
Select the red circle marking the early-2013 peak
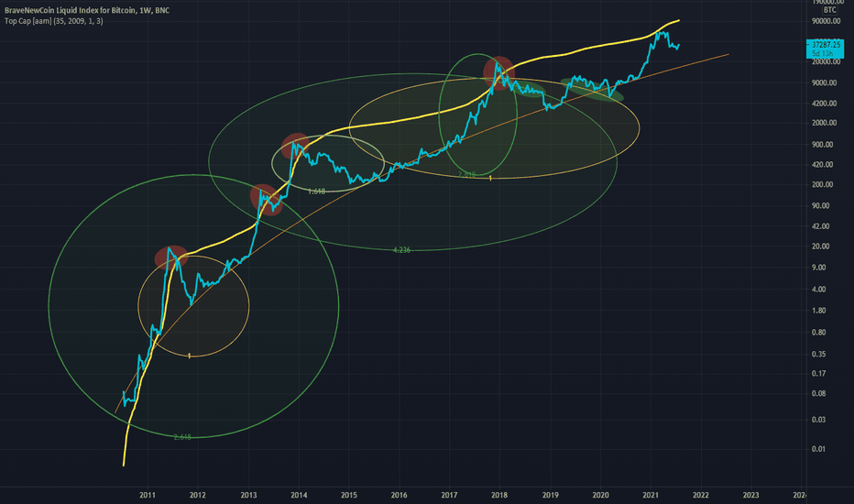(267, 200)
